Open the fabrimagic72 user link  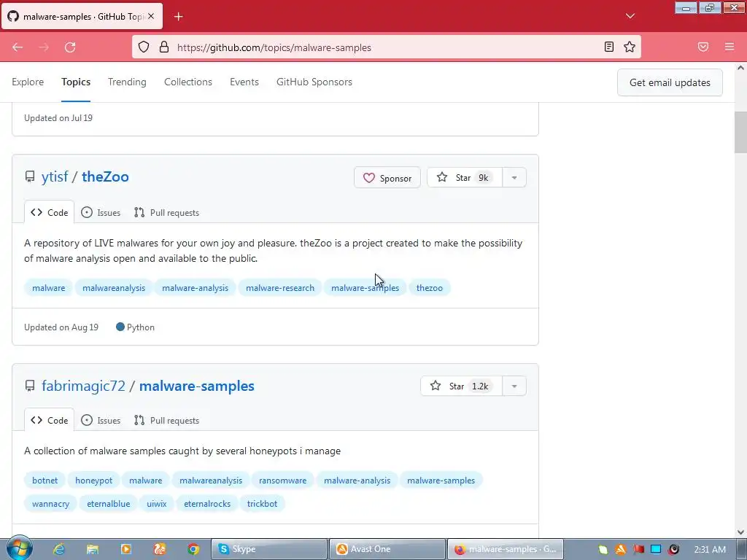(x=83, y=386)
